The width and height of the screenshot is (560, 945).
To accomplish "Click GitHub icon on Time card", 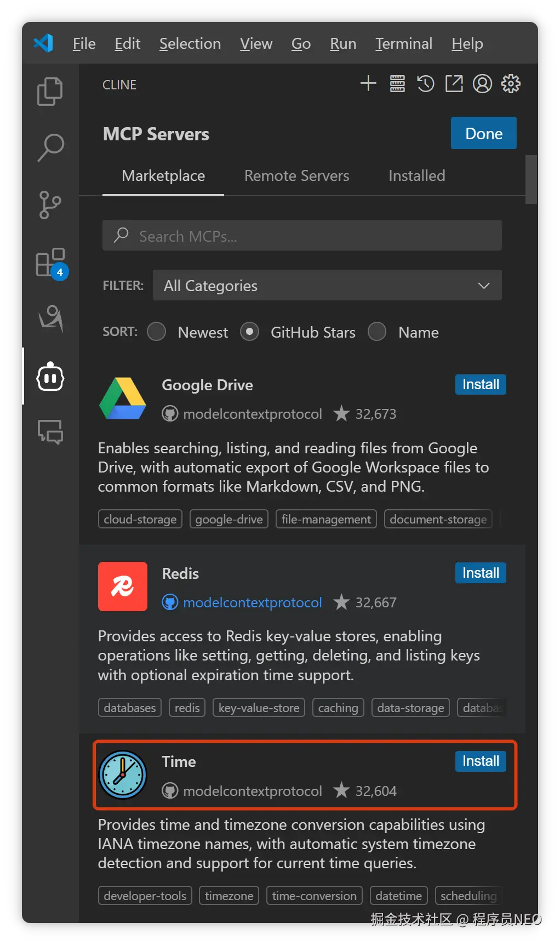I will pos(170,791).
